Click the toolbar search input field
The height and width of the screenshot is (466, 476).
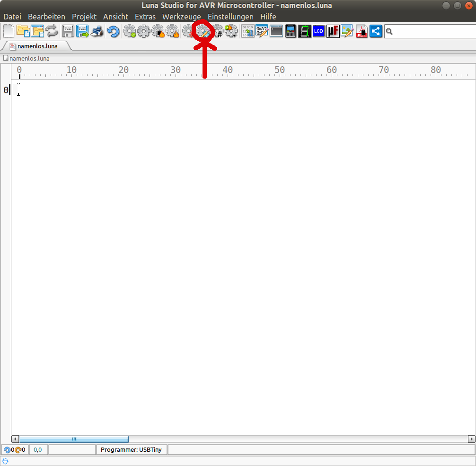coord(430,32)
